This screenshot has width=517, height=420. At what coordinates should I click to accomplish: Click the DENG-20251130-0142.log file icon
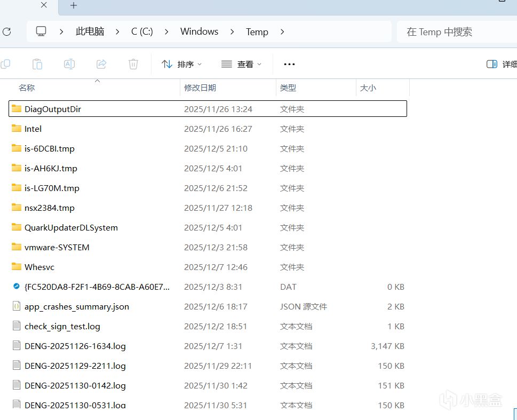[x=17, y=385]
